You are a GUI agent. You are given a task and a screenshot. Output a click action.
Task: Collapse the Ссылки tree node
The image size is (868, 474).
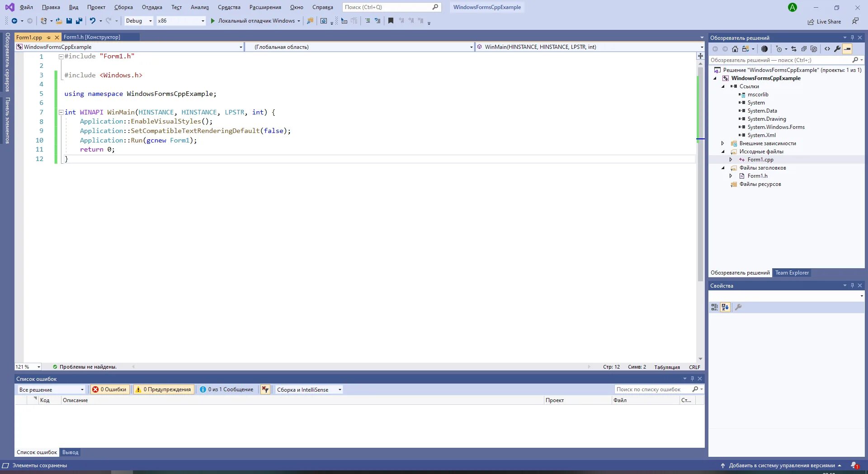pos(723,86)
